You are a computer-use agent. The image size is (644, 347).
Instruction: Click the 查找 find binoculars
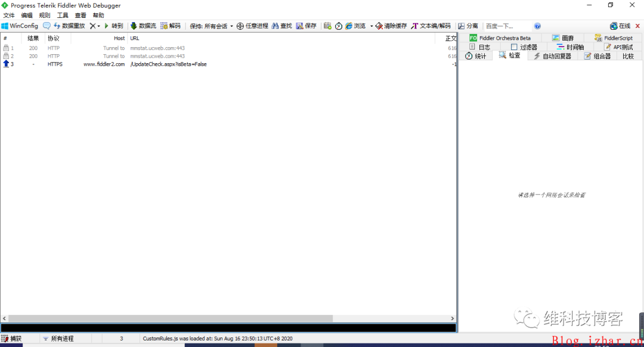pos(281,26)
